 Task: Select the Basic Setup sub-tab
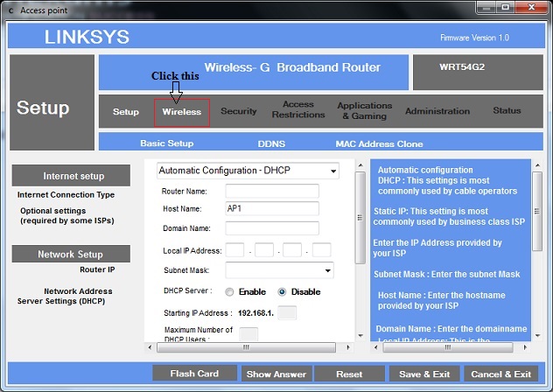pyautogui.click(x=167, y=143)
